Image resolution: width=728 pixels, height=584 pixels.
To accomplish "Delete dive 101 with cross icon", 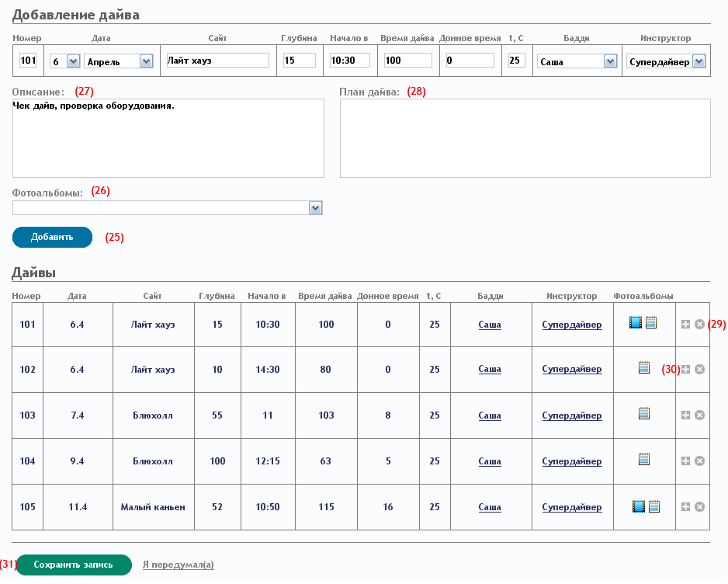I will [699, 325].
